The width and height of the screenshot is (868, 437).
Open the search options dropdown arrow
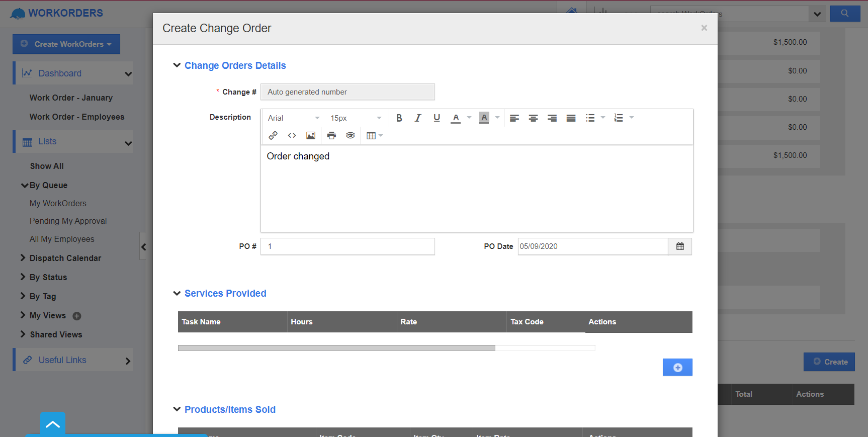[817, 14]
